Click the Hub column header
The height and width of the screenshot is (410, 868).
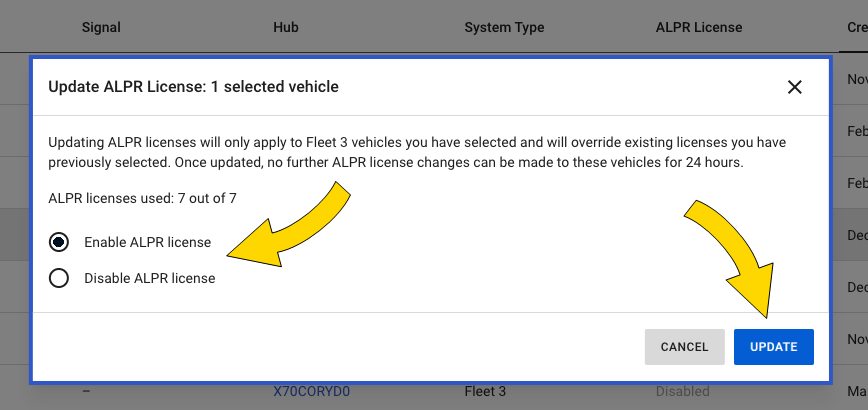coord(286,27)
